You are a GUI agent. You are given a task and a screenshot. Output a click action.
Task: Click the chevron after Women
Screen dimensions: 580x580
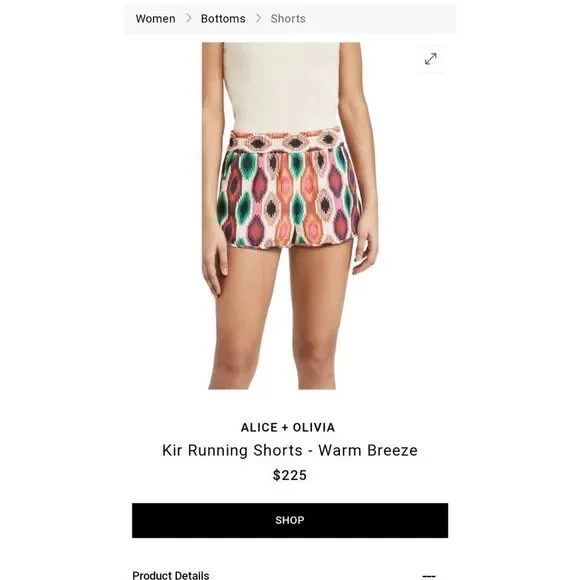[188, 18]
